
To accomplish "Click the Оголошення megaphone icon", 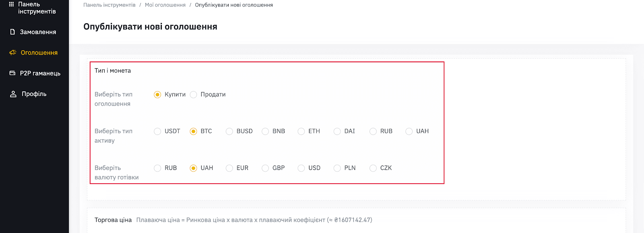I will click(x=12, y=53).
